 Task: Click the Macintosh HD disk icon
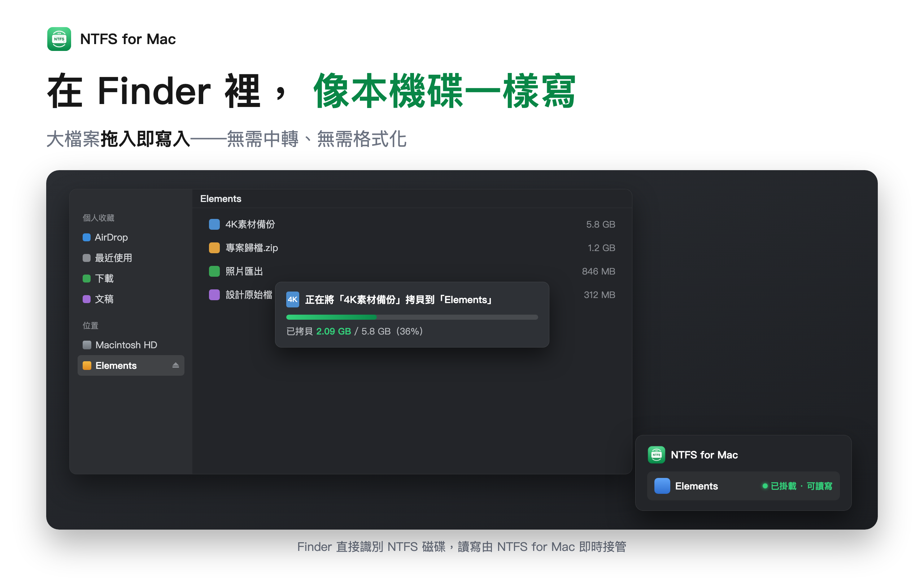tap(87, 345)
